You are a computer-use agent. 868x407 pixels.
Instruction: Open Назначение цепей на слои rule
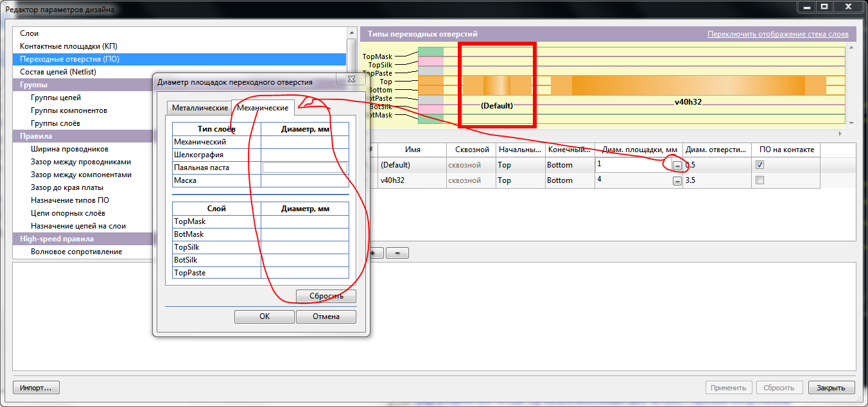pyautogui.click(x=78, y=226)
